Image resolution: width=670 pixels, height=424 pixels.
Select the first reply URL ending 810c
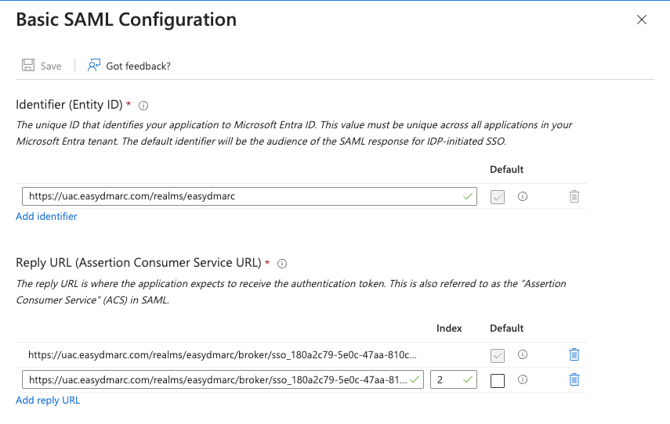click(222, 355)
